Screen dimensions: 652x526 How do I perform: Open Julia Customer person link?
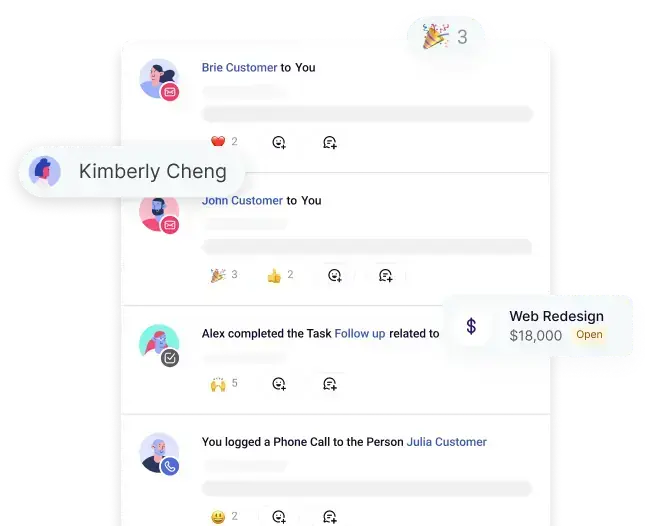coord(447,442)
